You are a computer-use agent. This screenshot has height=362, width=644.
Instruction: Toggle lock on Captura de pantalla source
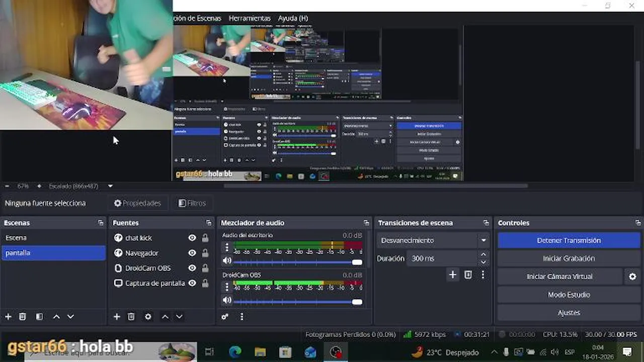(x=205, y=283)
